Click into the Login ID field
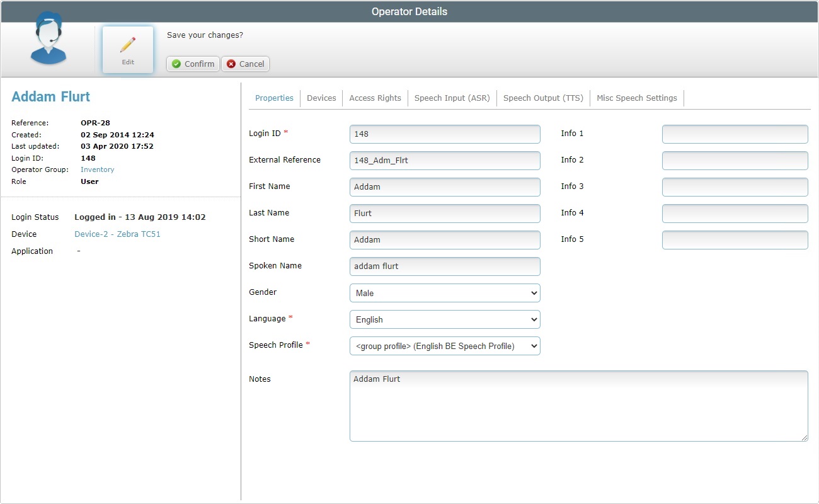 tap(444, 134)
